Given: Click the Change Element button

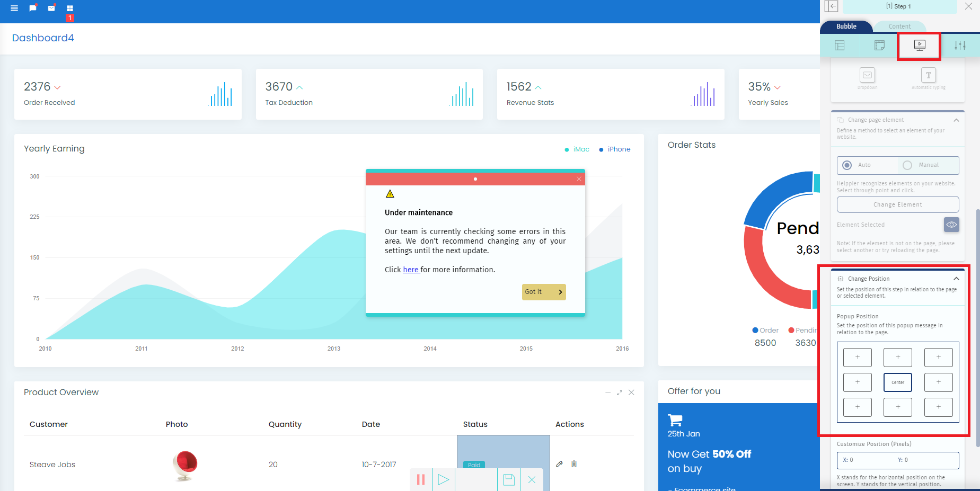Looking at the screenshot, I should [897, 204].
